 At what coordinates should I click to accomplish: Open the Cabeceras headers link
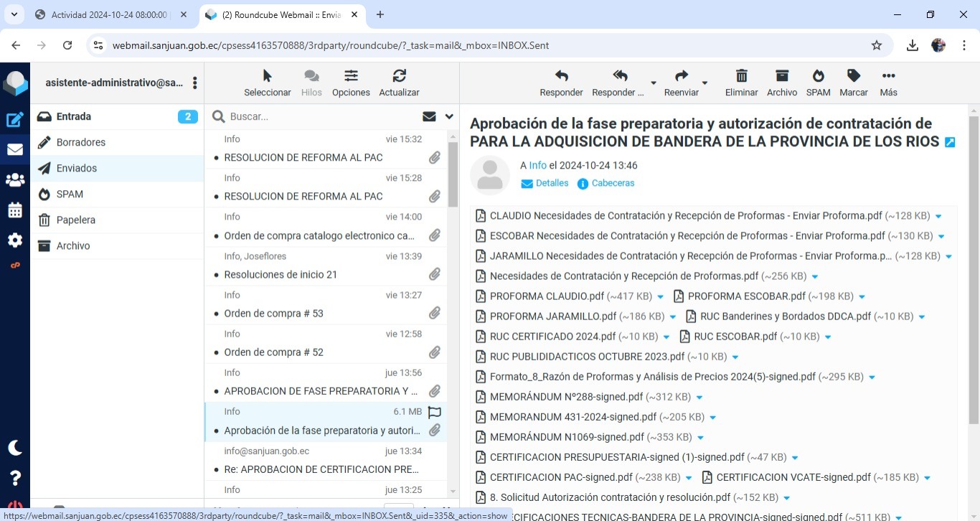pyautogui.click(x=613, y=183)
